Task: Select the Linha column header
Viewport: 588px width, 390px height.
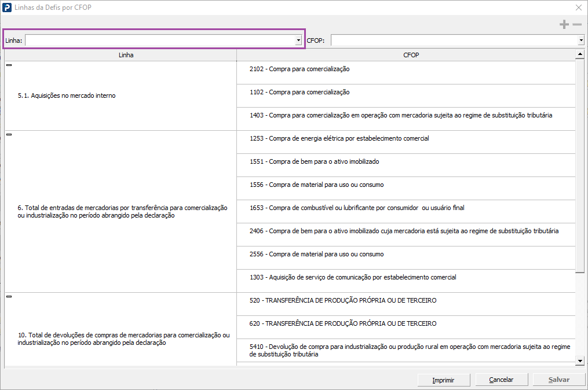Action: click(126, 55)
